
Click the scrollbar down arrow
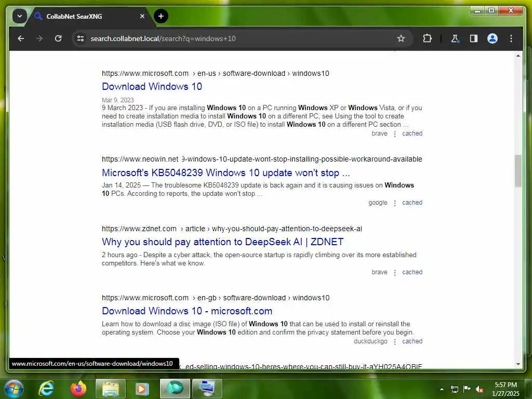(518, 364)
